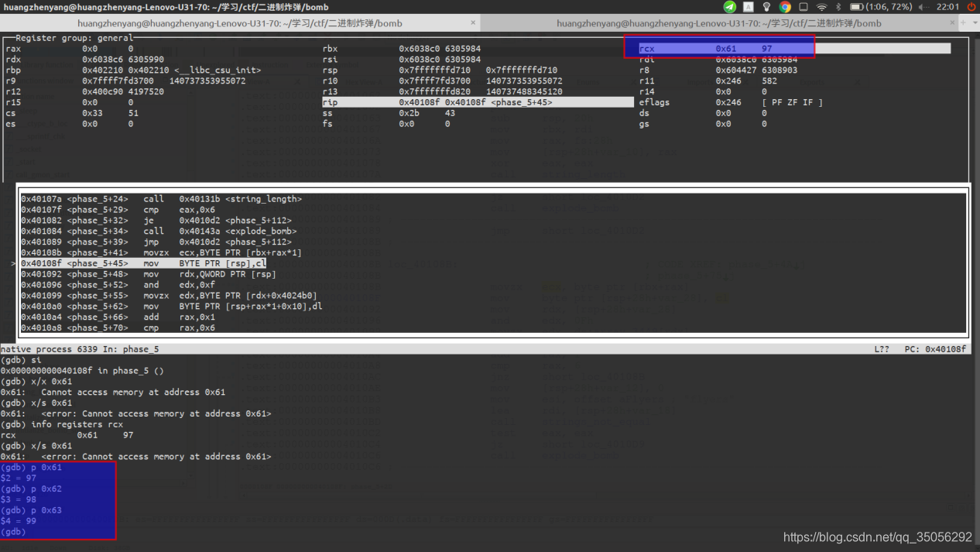Open the power session menu icon

(x=971, y=7)
